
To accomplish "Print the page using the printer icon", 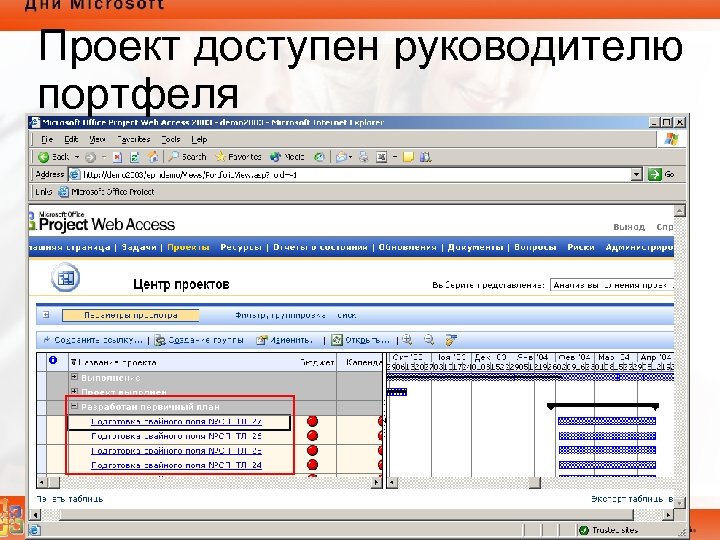I will pyautogui.click(x=364, y=157).
